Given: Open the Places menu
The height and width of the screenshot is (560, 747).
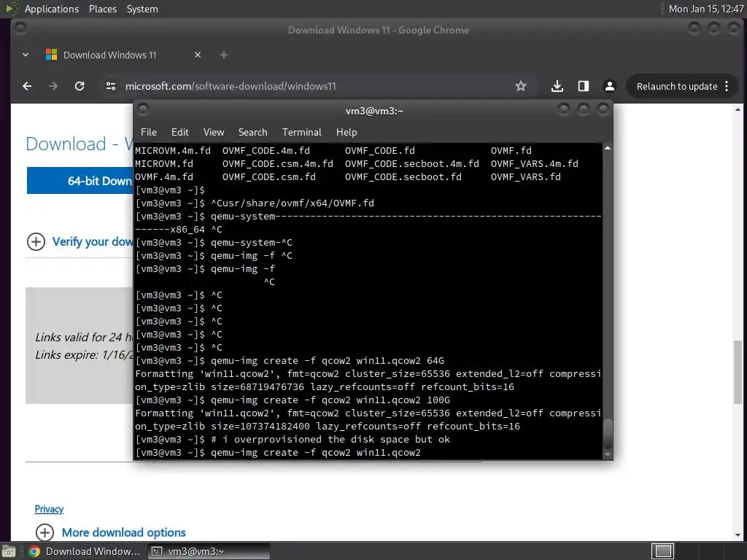Looking at the screenshot, I should coord(103,9).
